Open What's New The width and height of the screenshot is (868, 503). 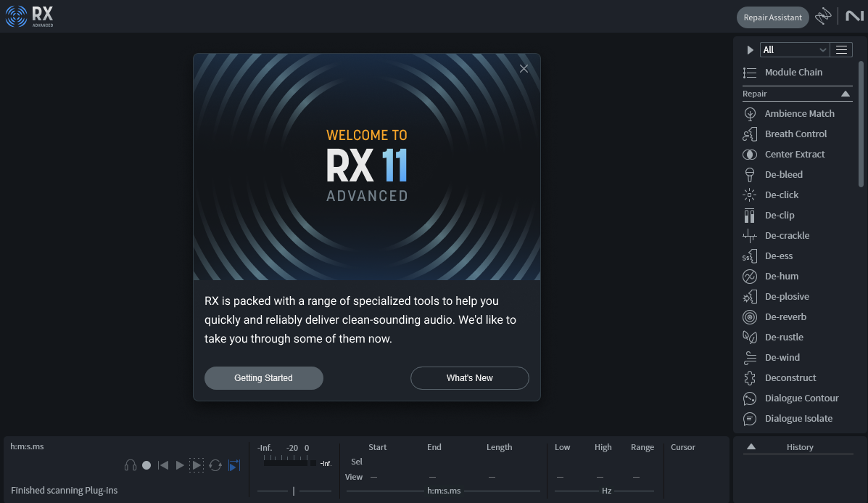[x=469, y=378]
